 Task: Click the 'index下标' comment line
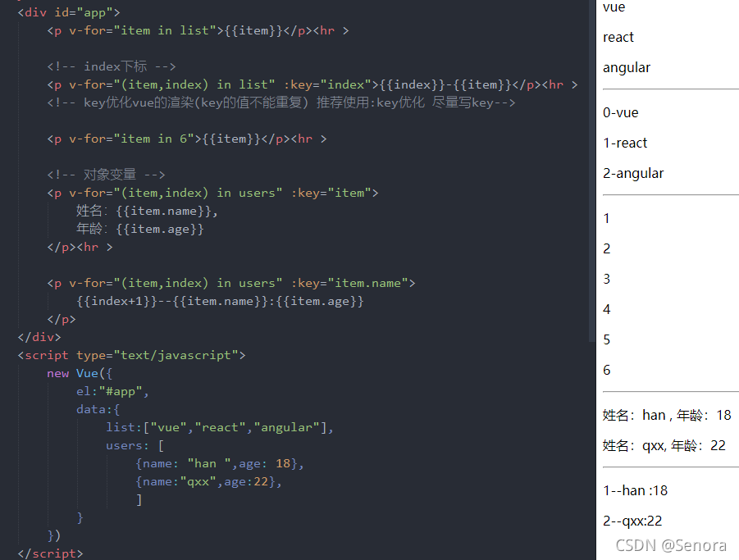click(x=112, y=66)
